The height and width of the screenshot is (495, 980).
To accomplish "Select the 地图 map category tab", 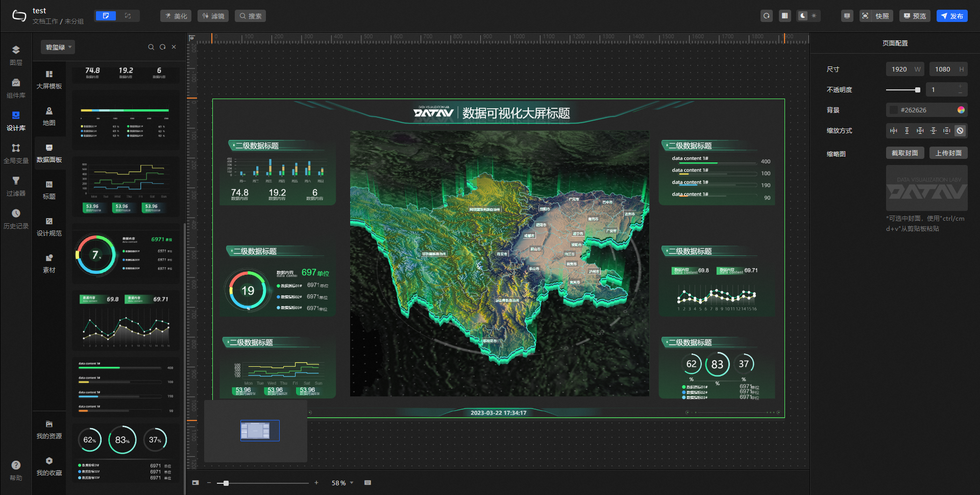I will point(49,117).
